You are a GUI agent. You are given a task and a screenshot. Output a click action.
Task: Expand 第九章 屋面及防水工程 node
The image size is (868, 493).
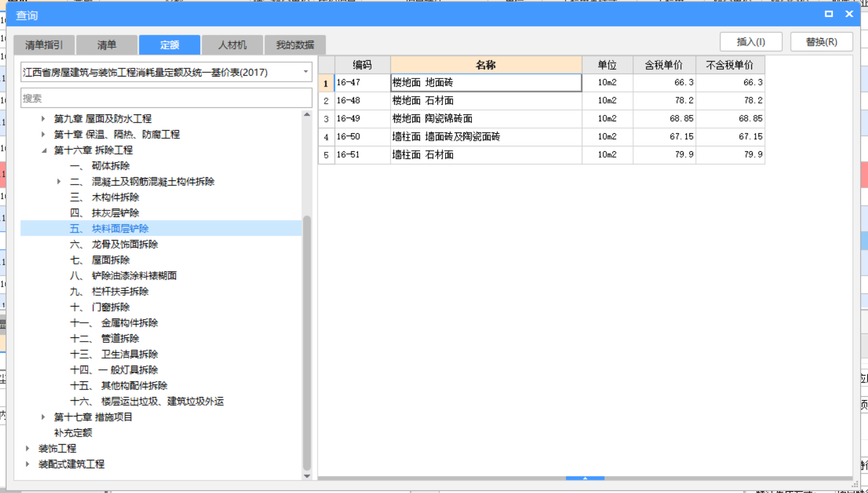coord(43,119)
